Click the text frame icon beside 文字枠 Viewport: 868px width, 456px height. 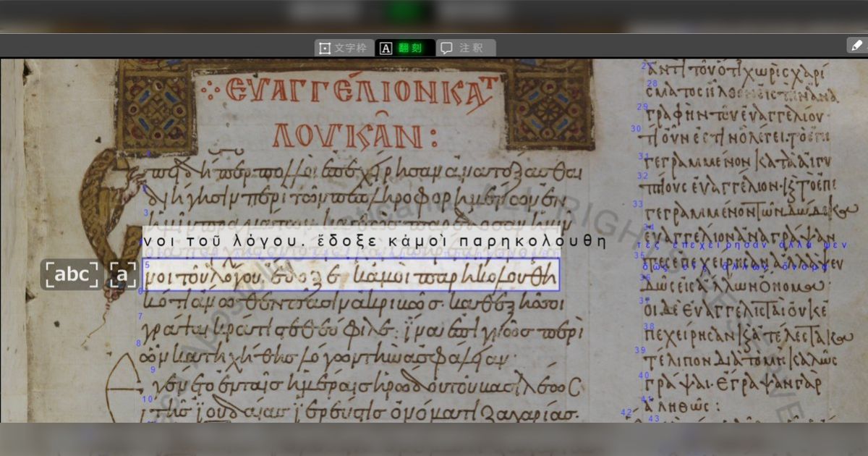coord(325,48)
